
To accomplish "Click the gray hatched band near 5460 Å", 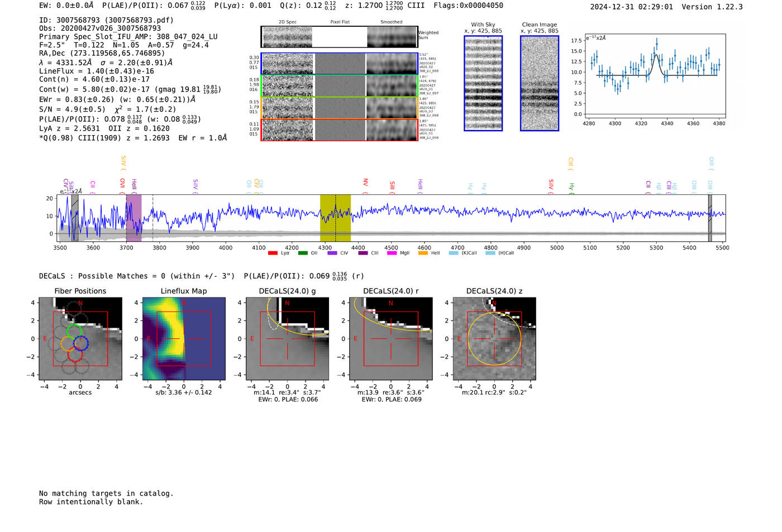I will [710, 218].
